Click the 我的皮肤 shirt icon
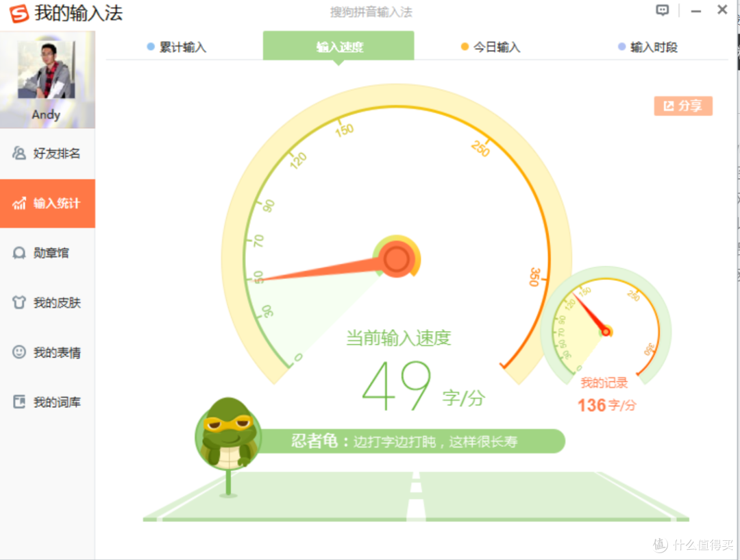The width and height of the screenshot is (740, 560). coord(19,302)
